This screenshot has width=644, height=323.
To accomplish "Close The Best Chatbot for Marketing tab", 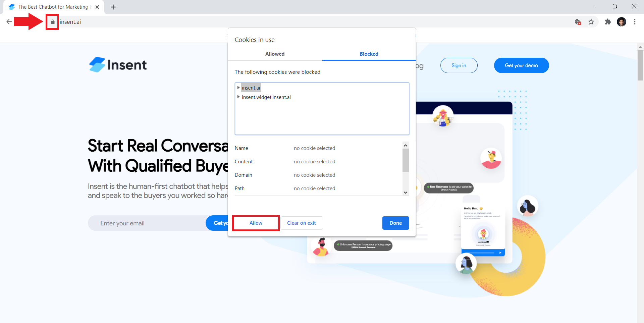I will [97, 7].
